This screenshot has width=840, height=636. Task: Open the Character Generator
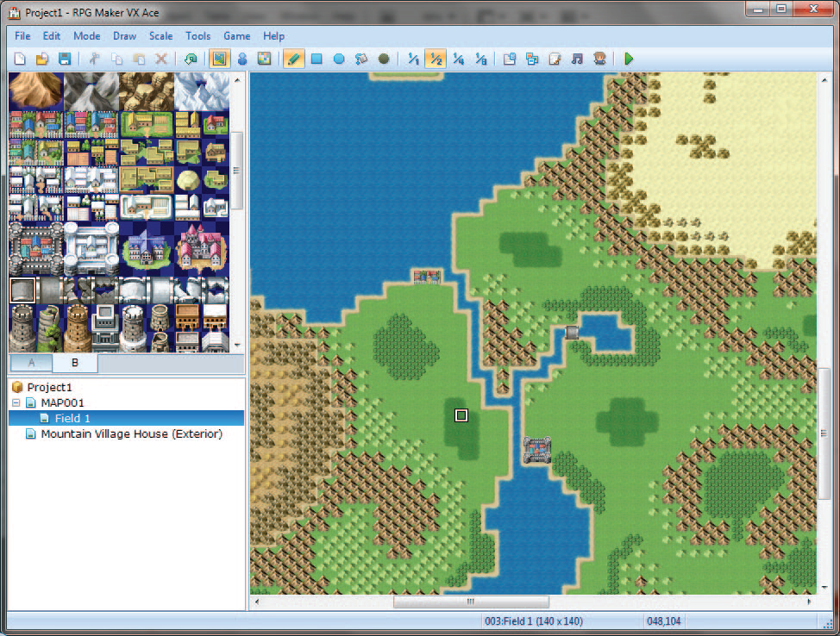pyautogui.click(x=599, y=59)
